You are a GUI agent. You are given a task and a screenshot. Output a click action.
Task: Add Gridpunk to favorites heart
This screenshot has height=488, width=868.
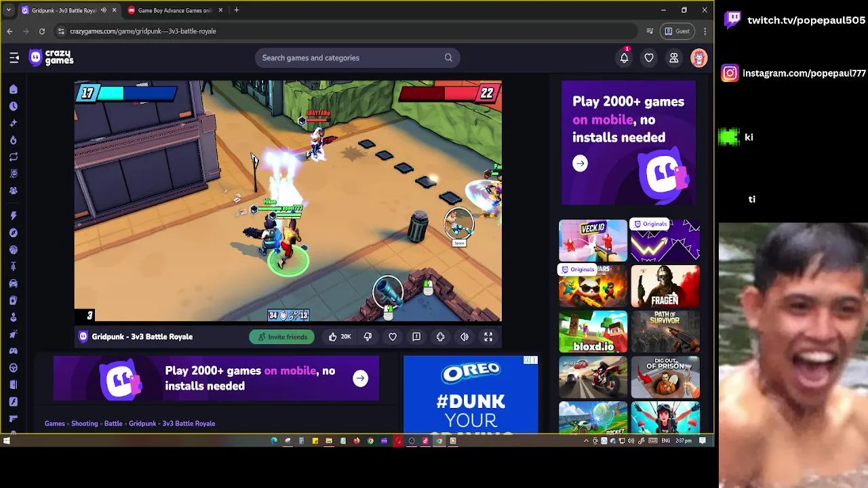pyautogui.click(x=393, y=337)
